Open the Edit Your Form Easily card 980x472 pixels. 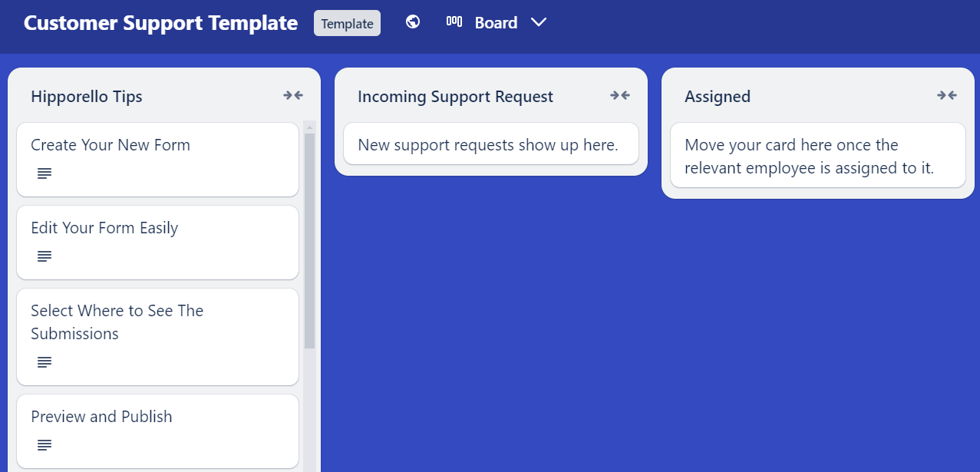coord(157,243)
